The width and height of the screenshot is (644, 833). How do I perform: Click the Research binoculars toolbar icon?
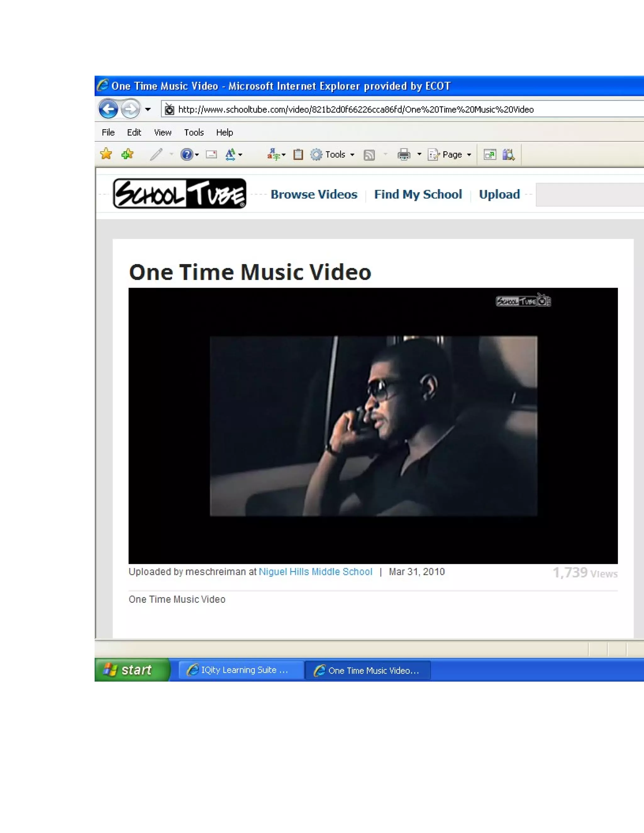point(508,154)
